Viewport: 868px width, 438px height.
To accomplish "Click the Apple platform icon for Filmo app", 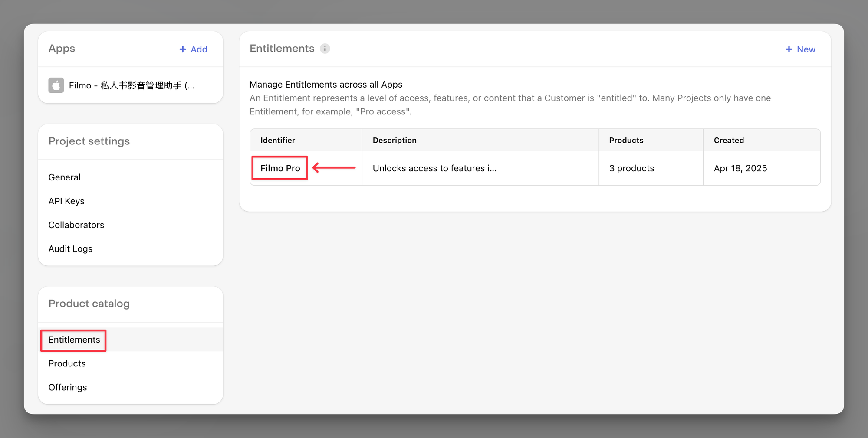I will (56, 85).
